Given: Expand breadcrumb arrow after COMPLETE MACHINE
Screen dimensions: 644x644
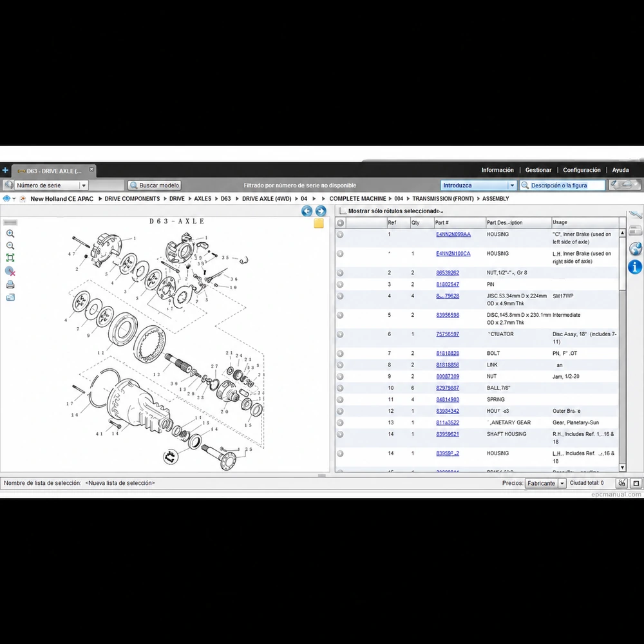Looking at the screenshot, I should pyautogui.click(x=390, y=199).
